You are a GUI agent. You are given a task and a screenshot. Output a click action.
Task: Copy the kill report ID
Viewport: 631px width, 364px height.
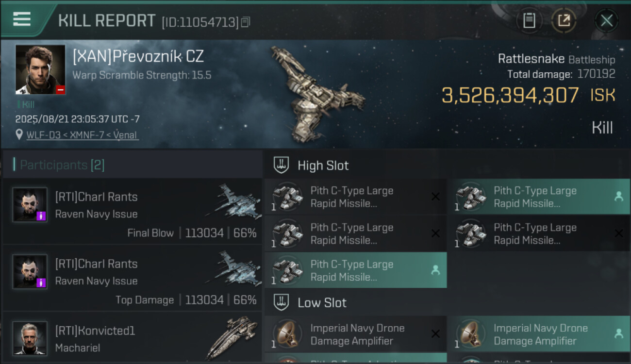click(x=246, y=22)
